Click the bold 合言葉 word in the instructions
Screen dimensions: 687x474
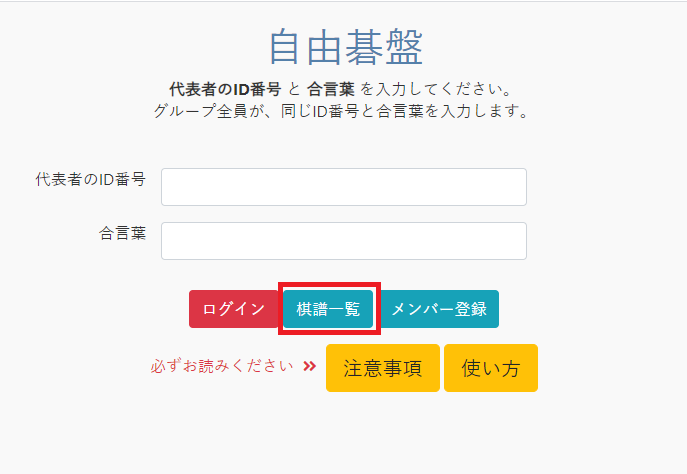pyautogui.click(x=330, y=89)
